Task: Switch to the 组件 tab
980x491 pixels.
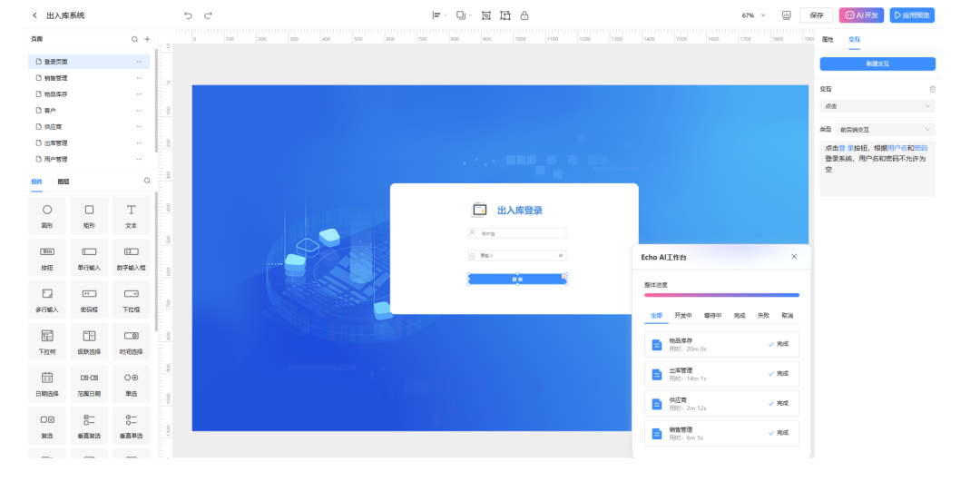Action: (x=37, y=182)
